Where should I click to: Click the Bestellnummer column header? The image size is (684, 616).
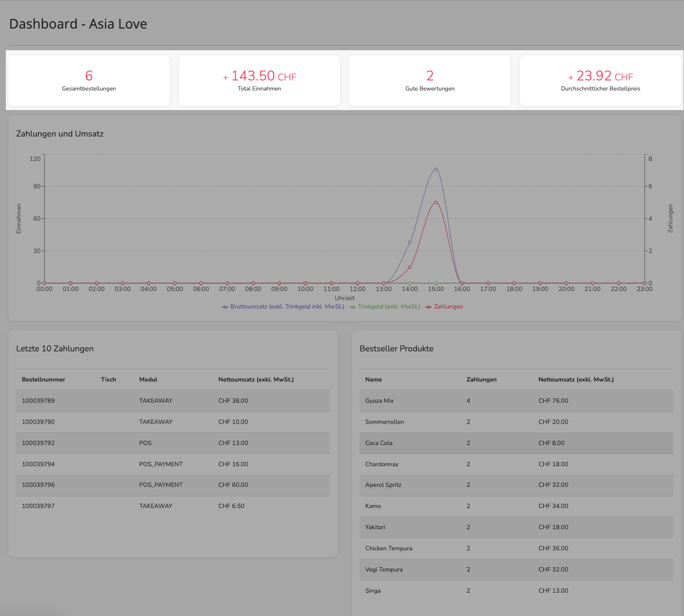pos(43,380)
